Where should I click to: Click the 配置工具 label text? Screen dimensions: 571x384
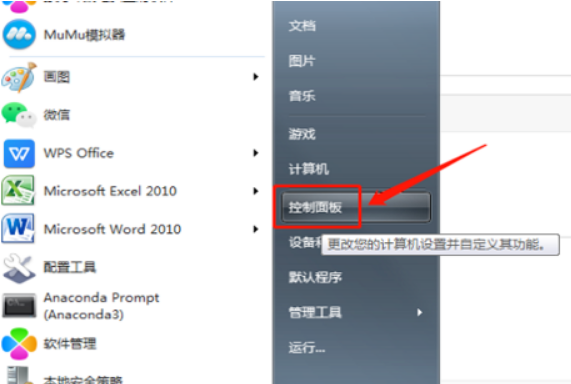point(70,267)
